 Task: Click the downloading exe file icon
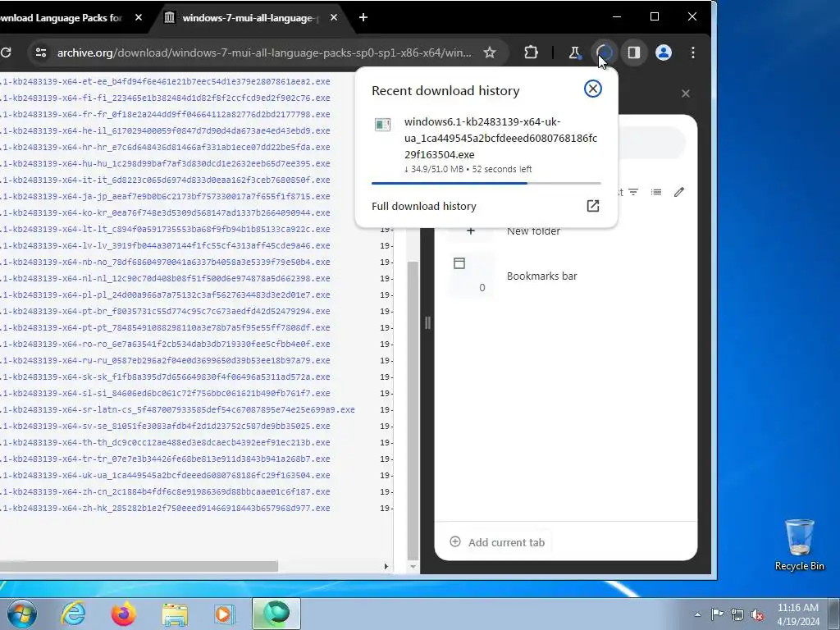coord(382,125)
